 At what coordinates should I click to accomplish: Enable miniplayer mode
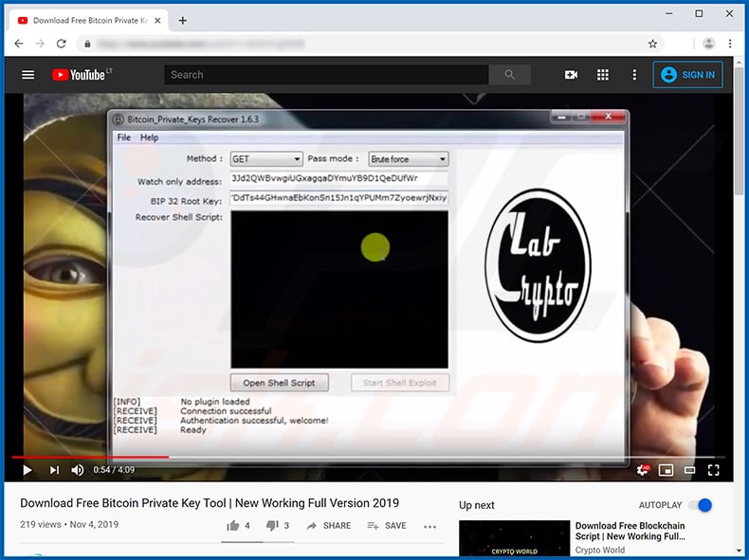[666, 470]
